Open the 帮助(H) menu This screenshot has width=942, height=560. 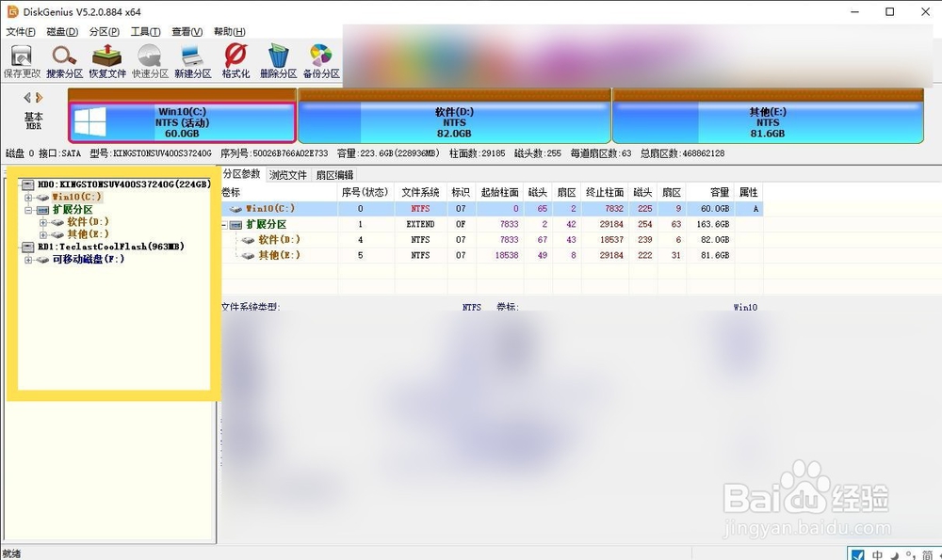click(230, 32)
